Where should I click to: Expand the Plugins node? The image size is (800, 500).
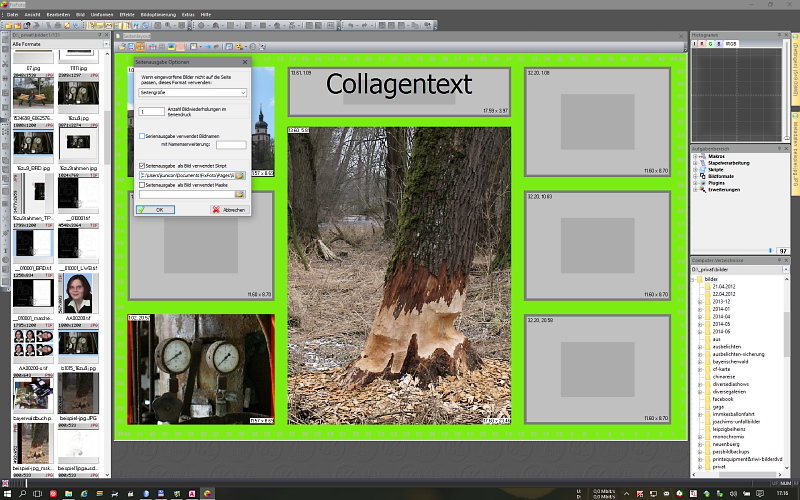(x=695, y=183)
